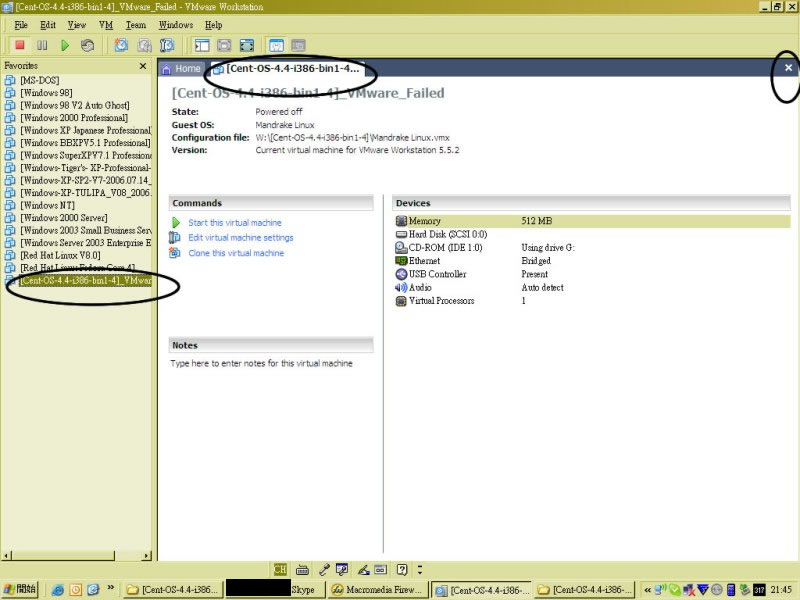Viewport: 800px width, 600px height.
Task: Select [Windows NT] in Favorites
Action: tap(47, 205)
